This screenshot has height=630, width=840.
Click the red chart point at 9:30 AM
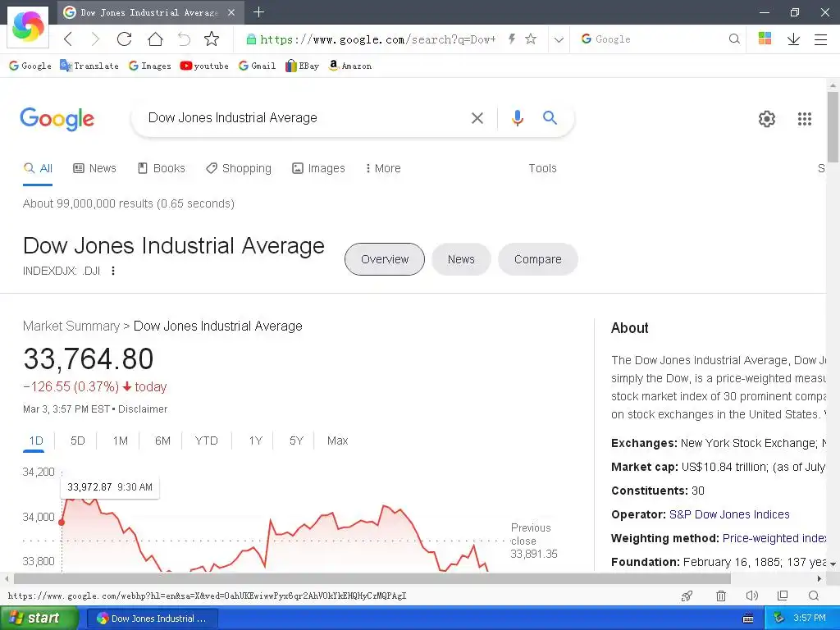coord(62,522)
